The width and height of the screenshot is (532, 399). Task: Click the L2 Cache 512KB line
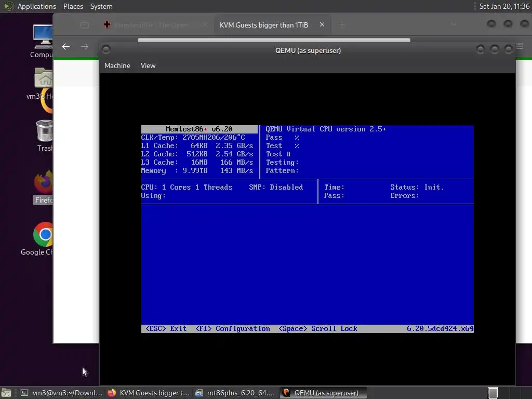(x=197, y=154)
